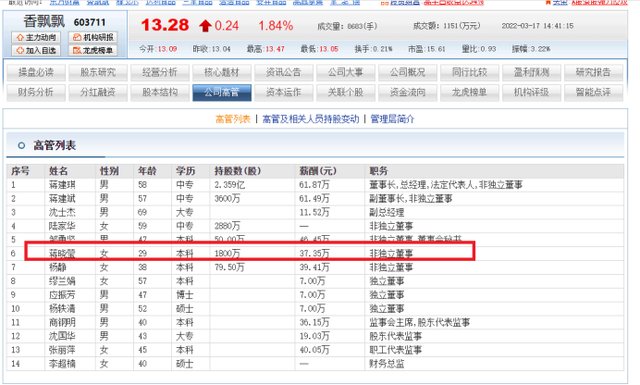The image size is (640, 385).
Task: Select the name 应振芳 in row 9
Action: point(62,295)
